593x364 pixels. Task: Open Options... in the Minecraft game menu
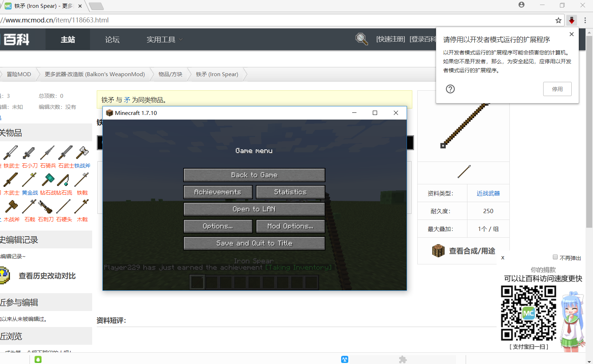coord(218,226)
